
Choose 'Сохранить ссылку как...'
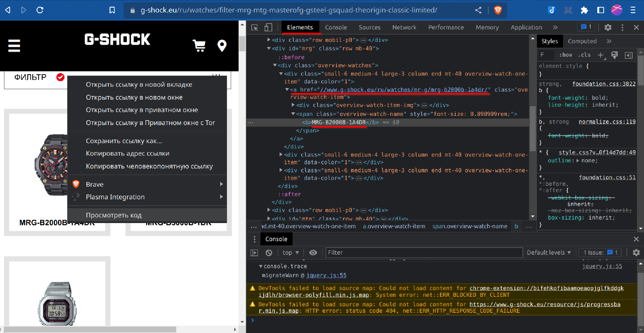pyautogui.click(x=147, y=141)
